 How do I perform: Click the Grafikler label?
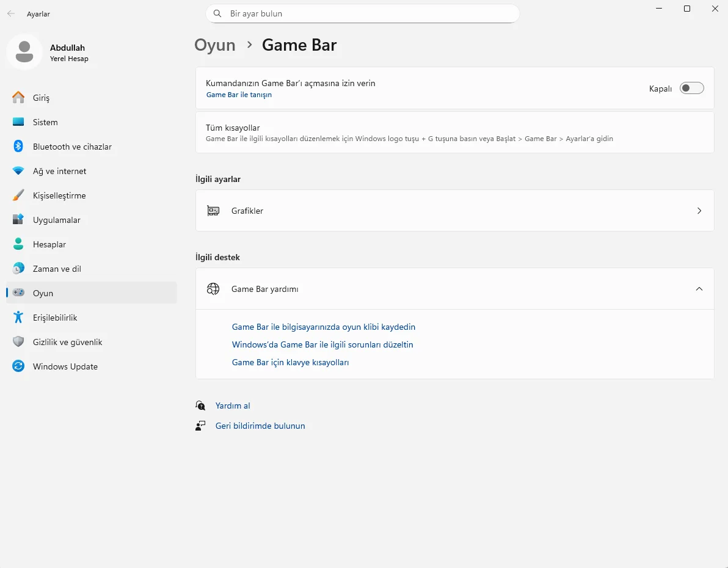[247, 211]
